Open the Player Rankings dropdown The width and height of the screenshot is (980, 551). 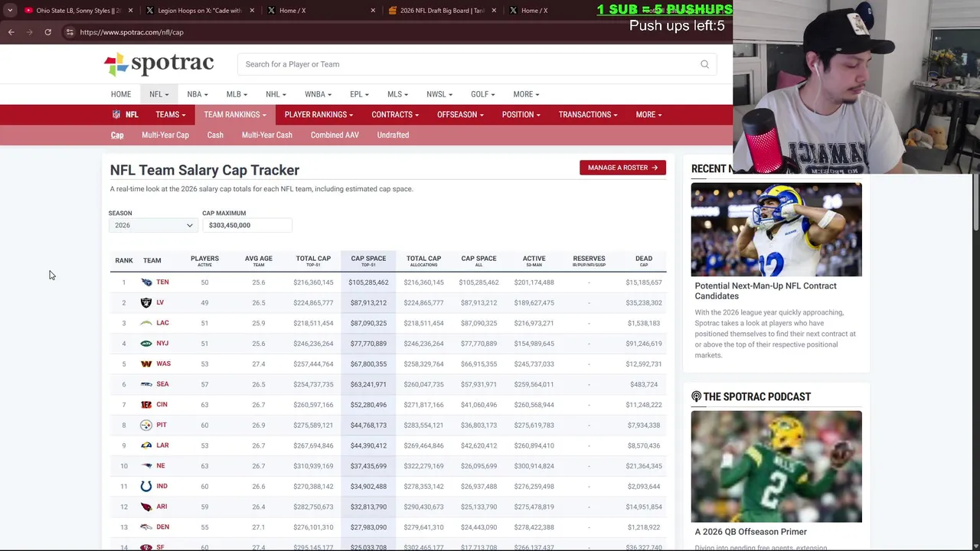pyautogui.click(x=318, y=115)
